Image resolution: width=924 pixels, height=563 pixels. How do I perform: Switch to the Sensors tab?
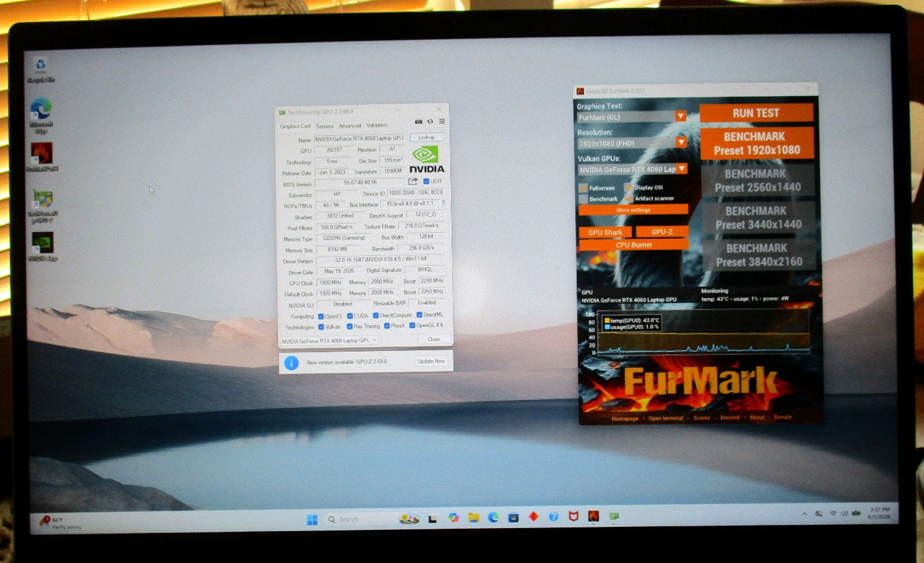pyautogui.click(x=325, y=126)
